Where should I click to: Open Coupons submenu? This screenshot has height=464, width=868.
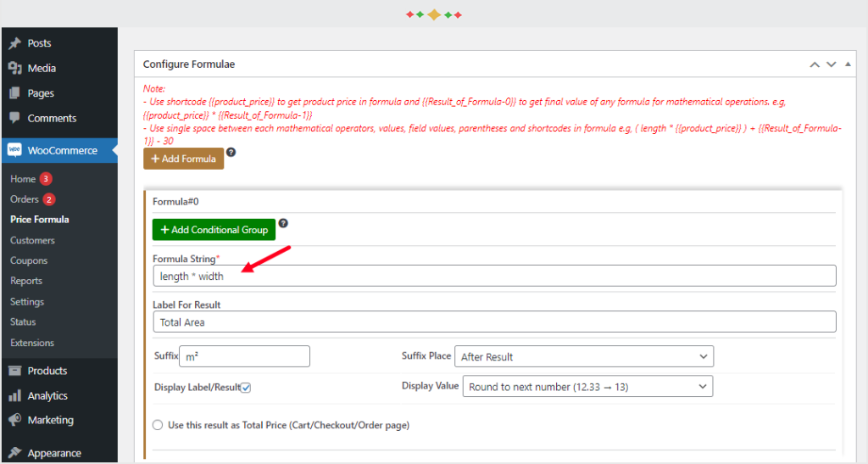29,260
